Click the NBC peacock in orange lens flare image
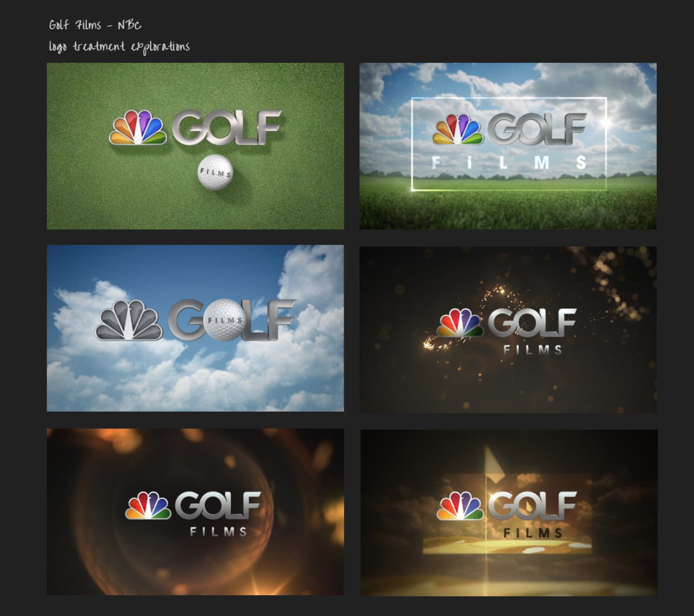 (148, 505)
